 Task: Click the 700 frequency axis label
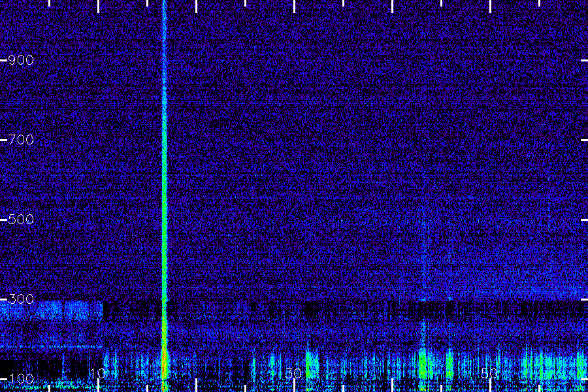point(21,140)
